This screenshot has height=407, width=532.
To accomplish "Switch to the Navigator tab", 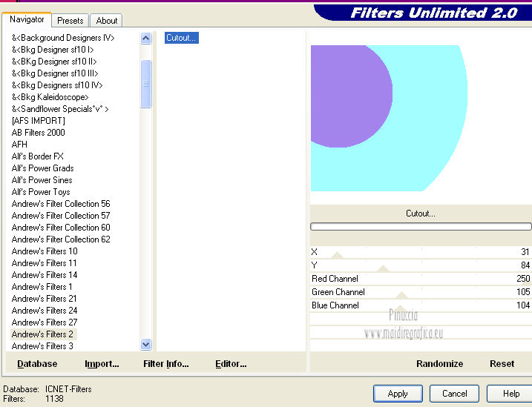I will pyautogui.click(x=27, y=20).
